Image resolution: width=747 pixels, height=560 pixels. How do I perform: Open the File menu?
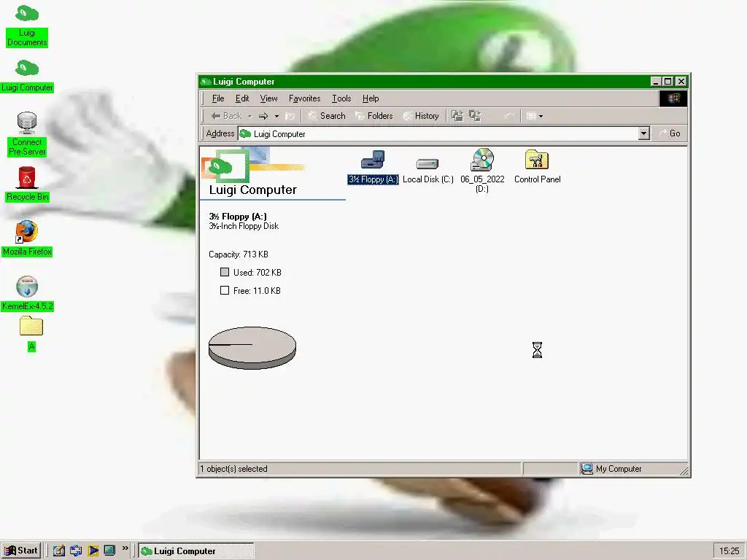(x=218, y=98)
